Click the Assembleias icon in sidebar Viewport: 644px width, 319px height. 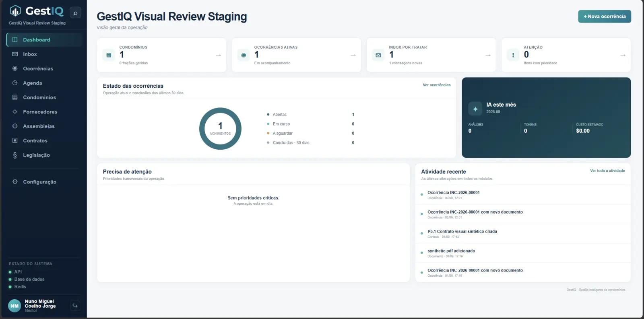click(15, 126)
